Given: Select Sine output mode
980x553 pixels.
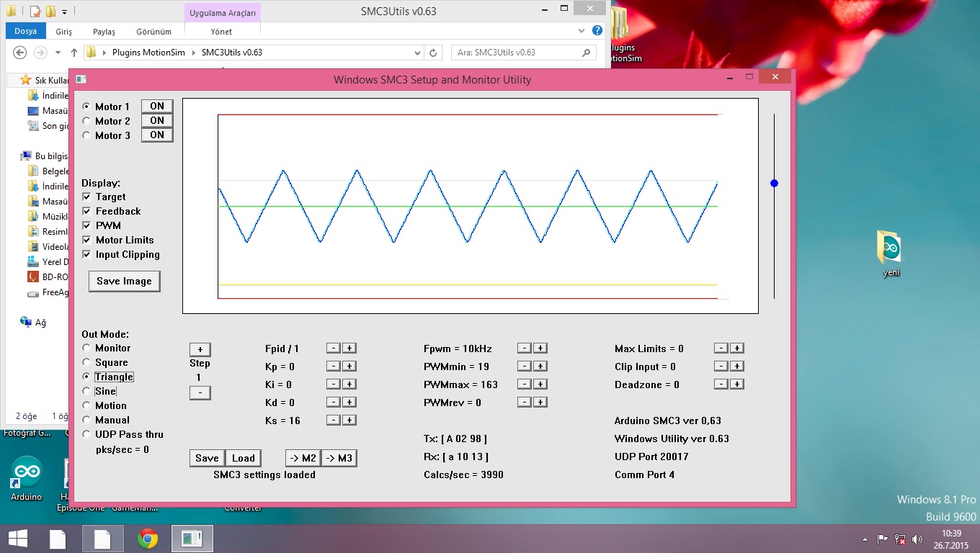Looking at the screenshot, I should pyautogui.click(x=87, y=391).
